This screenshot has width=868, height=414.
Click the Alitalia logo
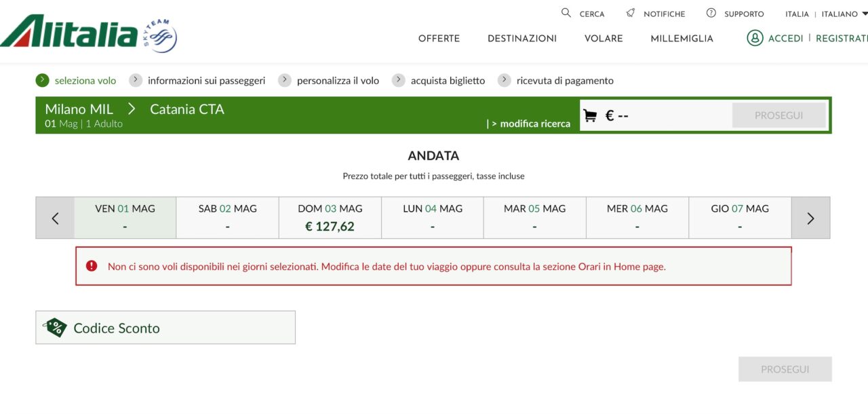[69, 31]
